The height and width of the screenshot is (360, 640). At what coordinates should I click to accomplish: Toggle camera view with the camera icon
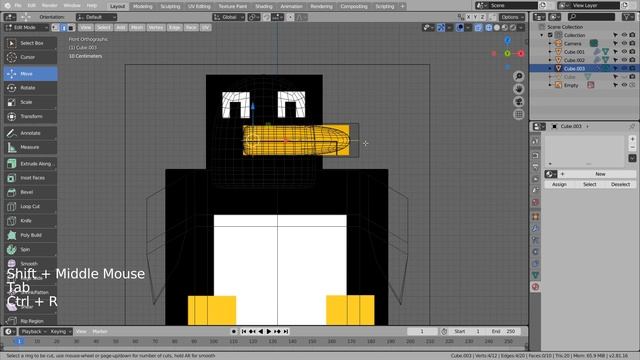point(519,102)
